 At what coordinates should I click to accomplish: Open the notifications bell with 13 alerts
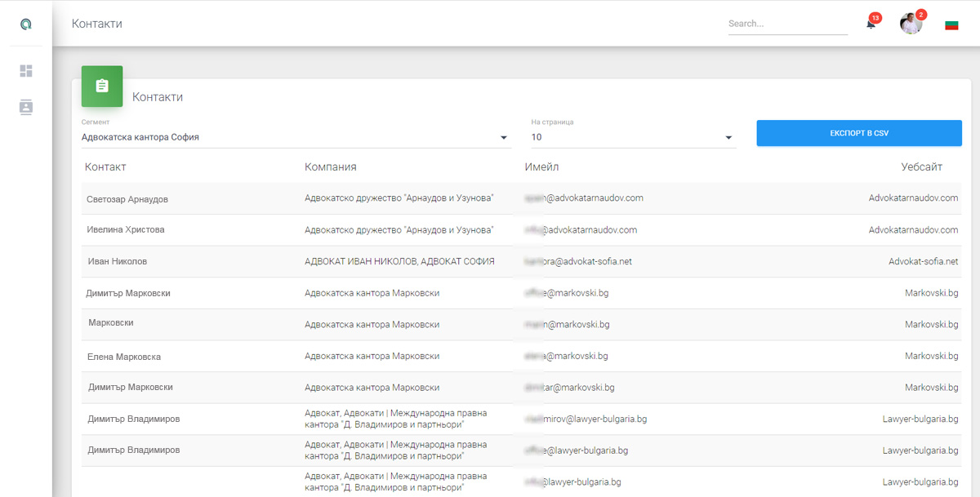(x=871, y=24)
